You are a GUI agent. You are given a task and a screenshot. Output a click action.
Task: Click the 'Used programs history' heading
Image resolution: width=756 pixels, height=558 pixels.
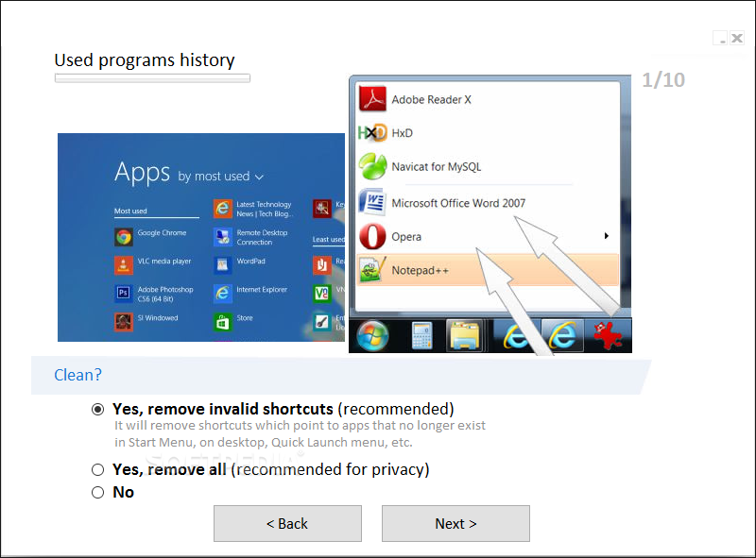click(x=145, y=60)
